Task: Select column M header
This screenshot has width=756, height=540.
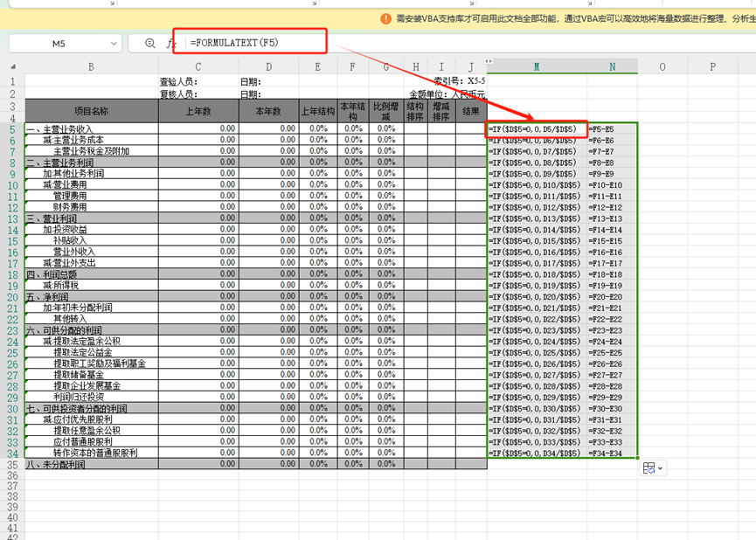Action: (x=537, y=67)
